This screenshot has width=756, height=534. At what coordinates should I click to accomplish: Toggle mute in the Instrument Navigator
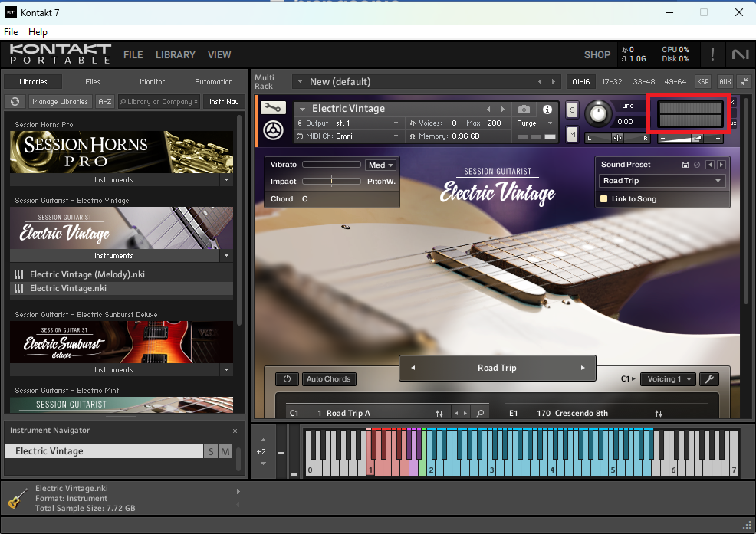tap(225, 451)
